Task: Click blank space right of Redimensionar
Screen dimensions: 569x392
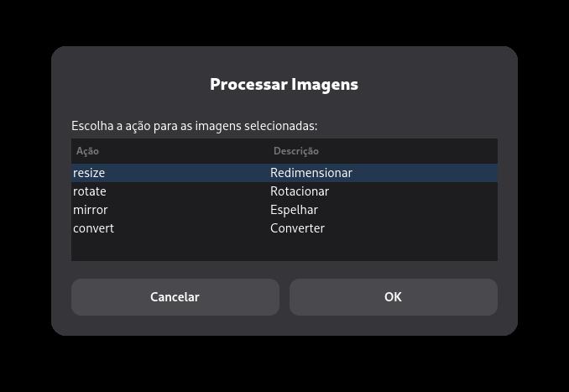Action: [x=425, y=173]
